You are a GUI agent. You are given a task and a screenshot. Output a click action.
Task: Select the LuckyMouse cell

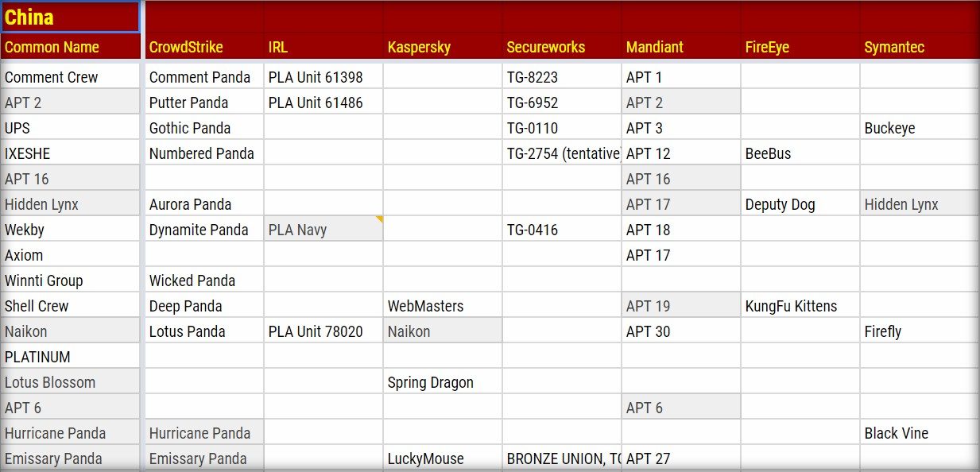pos(442,459)
